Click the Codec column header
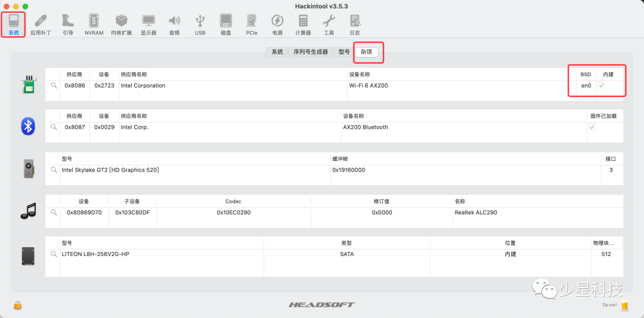Viewport: 644px width, 318px height. [233, 201]
